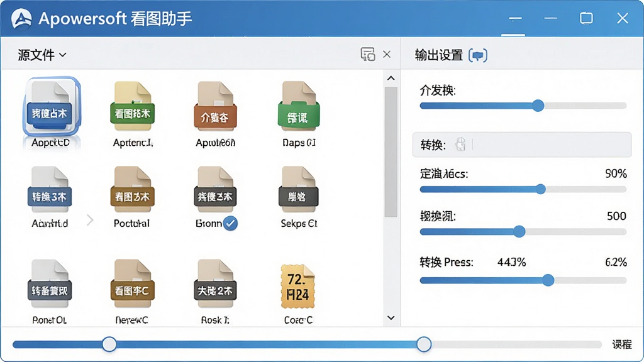Click the 转换 Press slider handle

point(548,280)
